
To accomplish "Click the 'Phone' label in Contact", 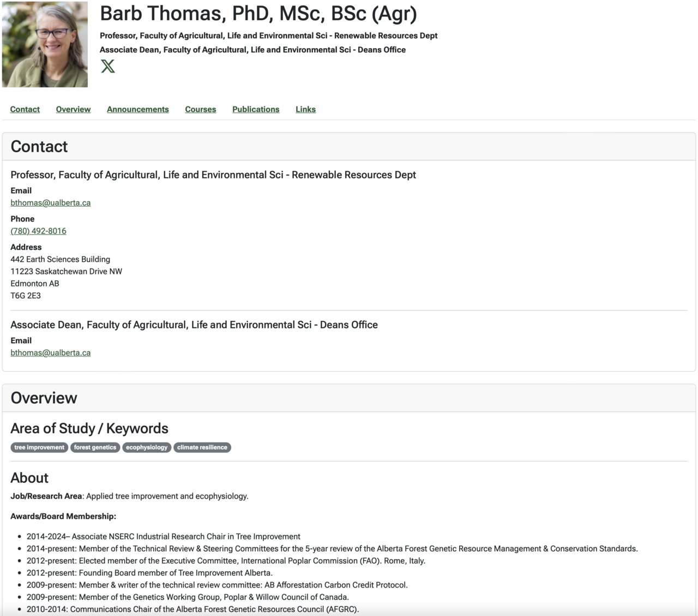I will tap(22, 219).
